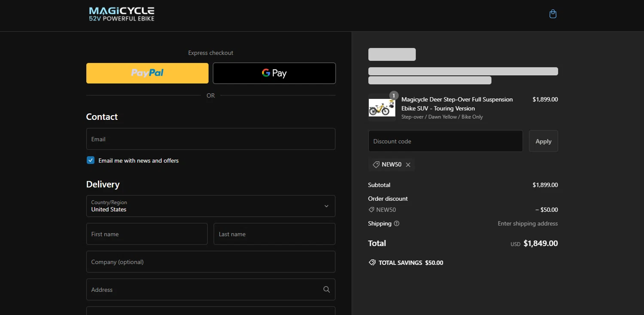Click the product title Magicycle Deer Step-Over
This screenshot has height=315, width=644.
tap(457, 104)
